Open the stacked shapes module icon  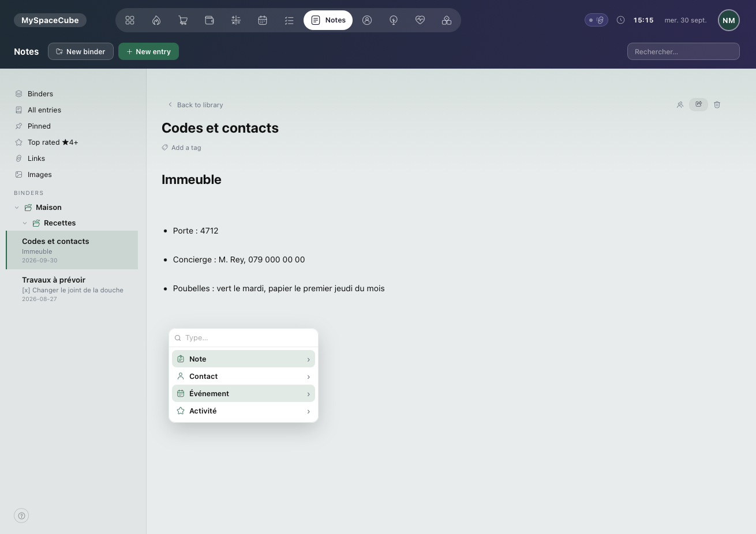(x=447, y=20)
